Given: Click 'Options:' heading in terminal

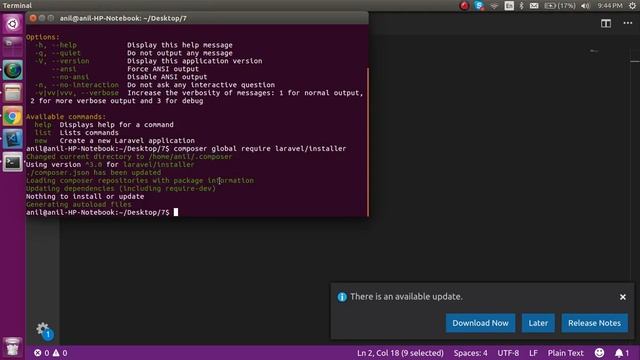Looking at the screenshot, I should click(x=42, y=37).
